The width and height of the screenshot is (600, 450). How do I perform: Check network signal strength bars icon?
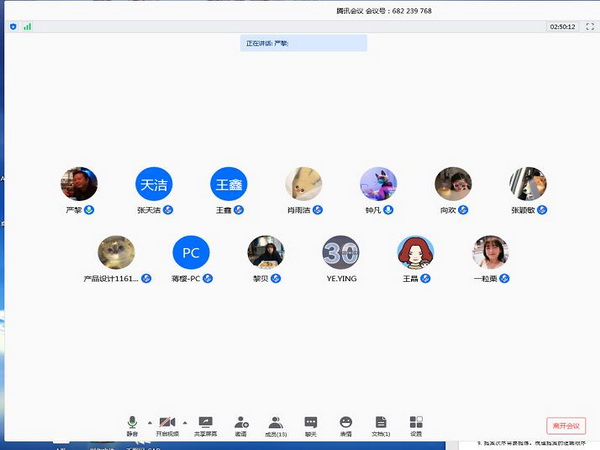[x=27, y=27]
